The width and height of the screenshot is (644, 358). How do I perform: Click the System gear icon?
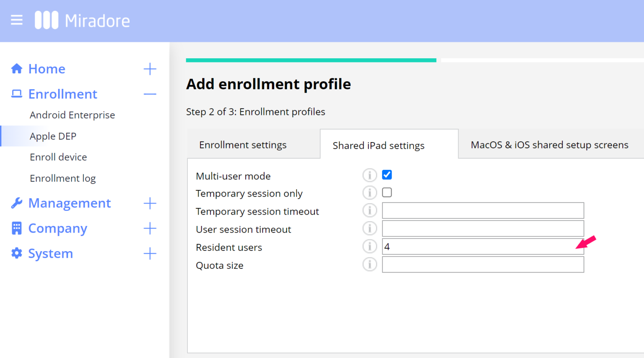click(16, 253)
